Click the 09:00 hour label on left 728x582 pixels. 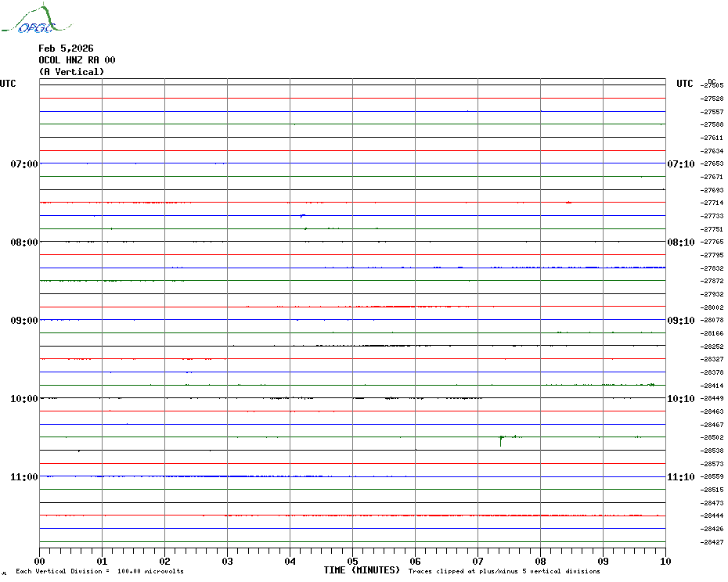(24, 321)
